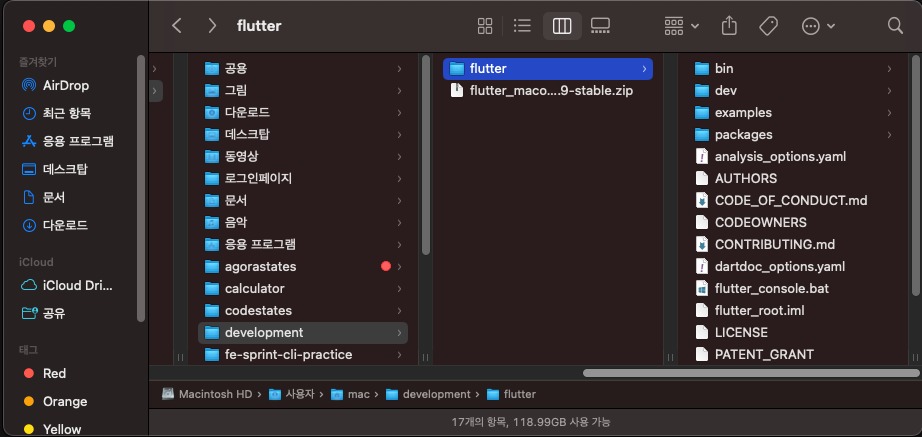Switch to list view
This screenshot has width=922, height=437.
tap(522, 26)
